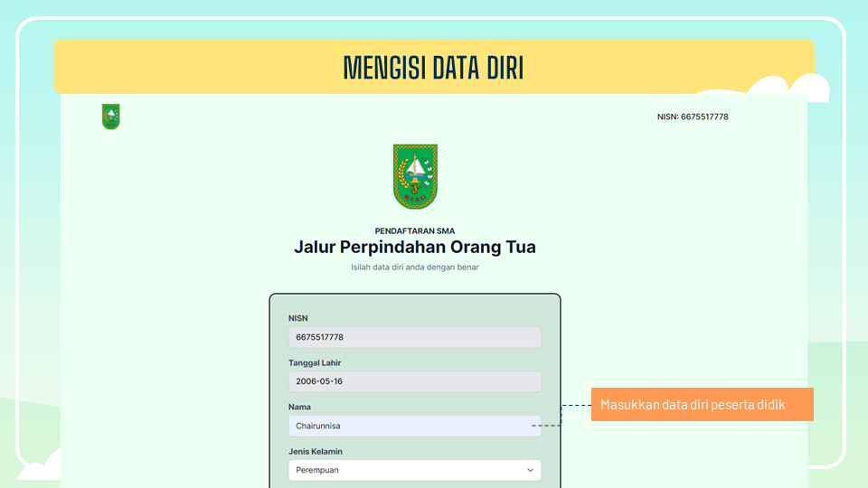The image size is (868, 488).
Task: Expand the Jenis Kelamin dropdown chevron arrow
Action: click(530, 470)
